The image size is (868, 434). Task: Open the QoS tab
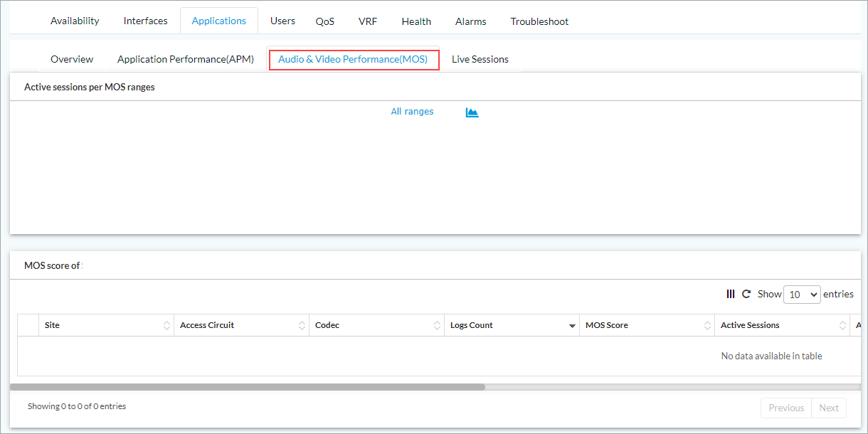point(325,21)
